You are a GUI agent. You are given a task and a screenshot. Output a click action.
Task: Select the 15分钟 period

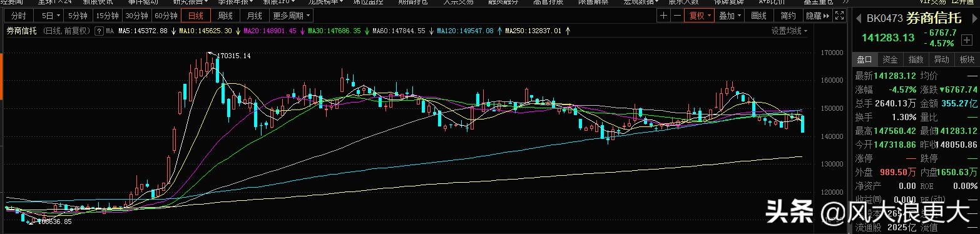[x=108, y=16]
